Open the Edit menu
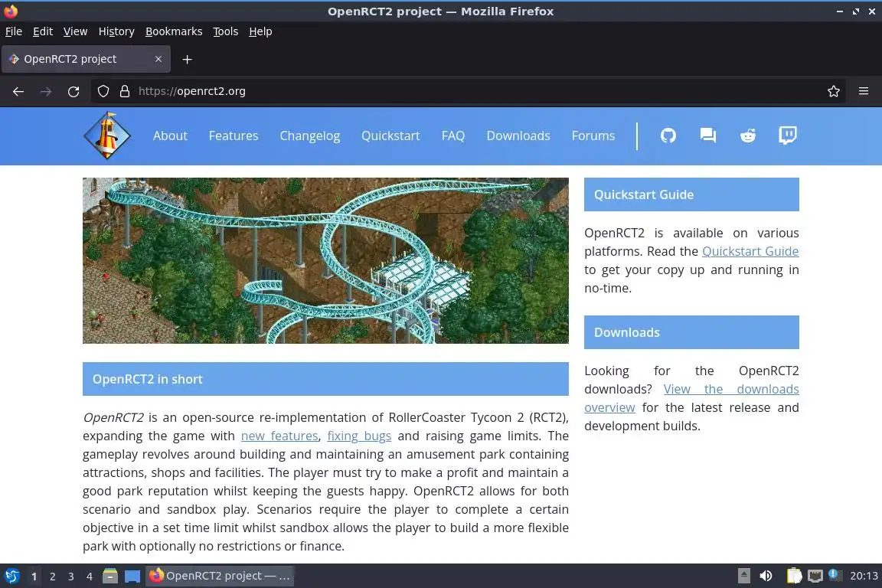Screen dimensions: 882x588 [x=43, y=31]
